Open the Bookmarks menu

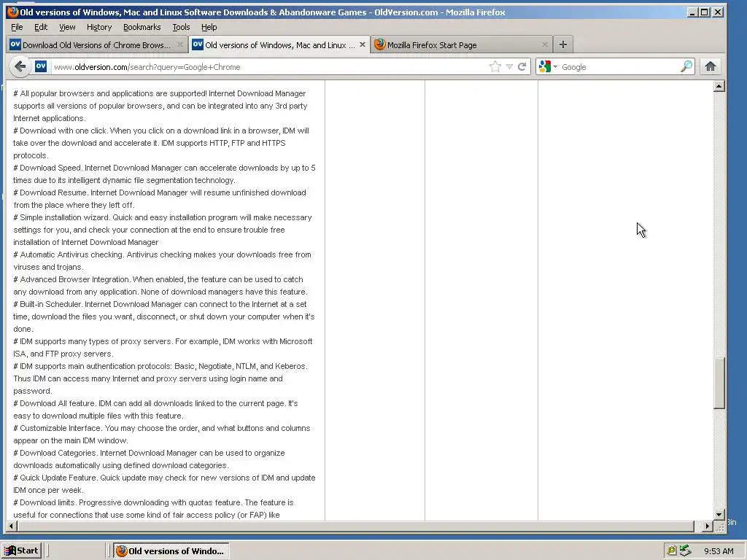tap(142, 27)
